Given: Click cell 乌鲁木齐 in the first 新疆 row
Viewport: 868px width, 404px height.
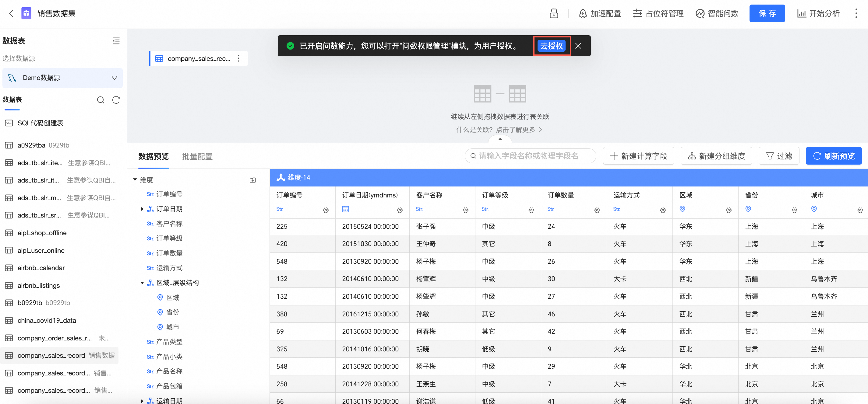Looking at the screenshot, I should [824, 279].
